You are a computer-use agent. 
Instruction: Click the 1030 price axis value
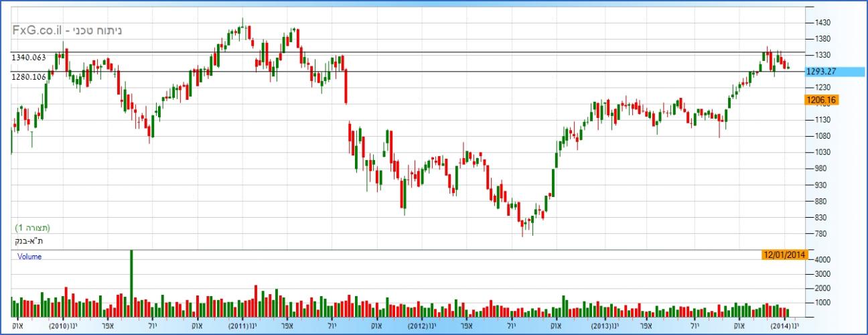pos(823,153)
